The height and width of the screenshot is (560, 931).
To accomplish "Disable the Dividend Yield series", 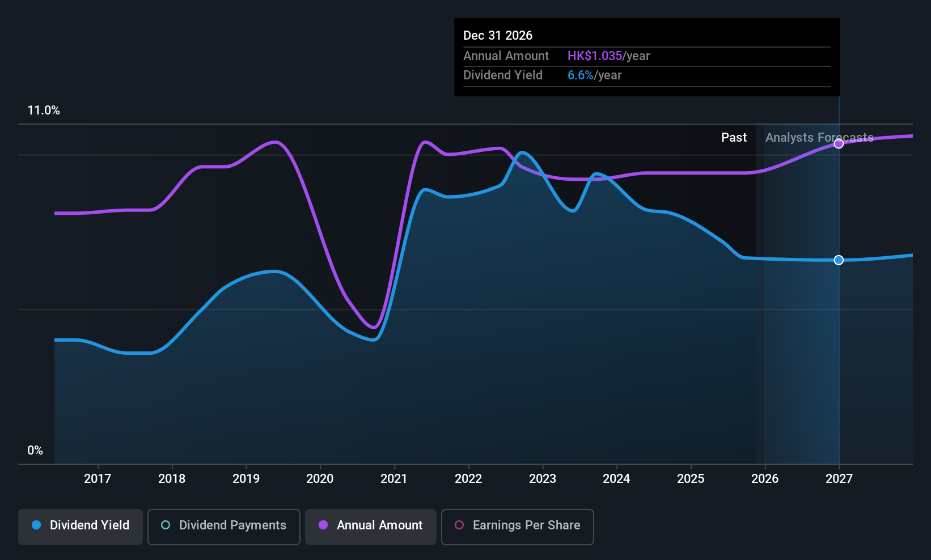I will [x=80, y=527].
